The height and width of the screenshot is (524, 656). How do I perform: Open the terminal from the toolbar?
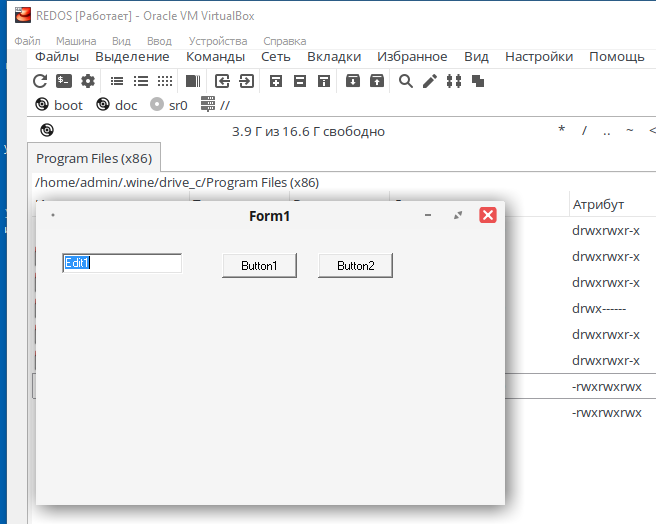coord(64,81)
